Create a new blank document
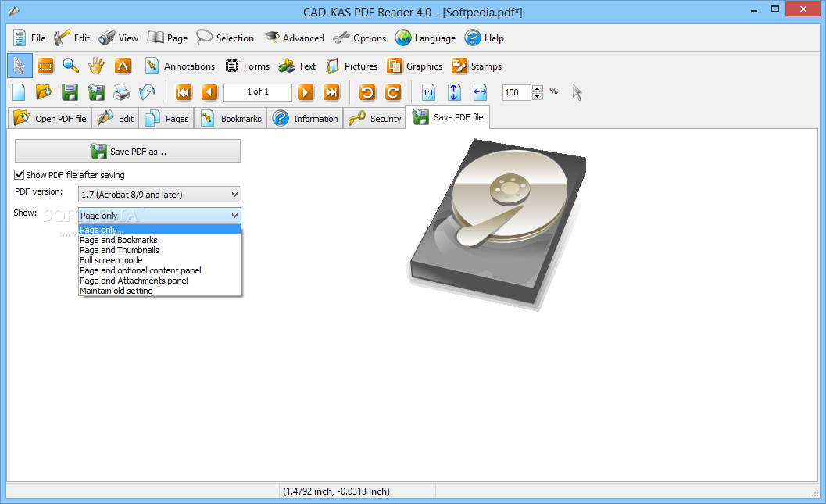Screen dimensions: 826x504 tap(19, 93)
